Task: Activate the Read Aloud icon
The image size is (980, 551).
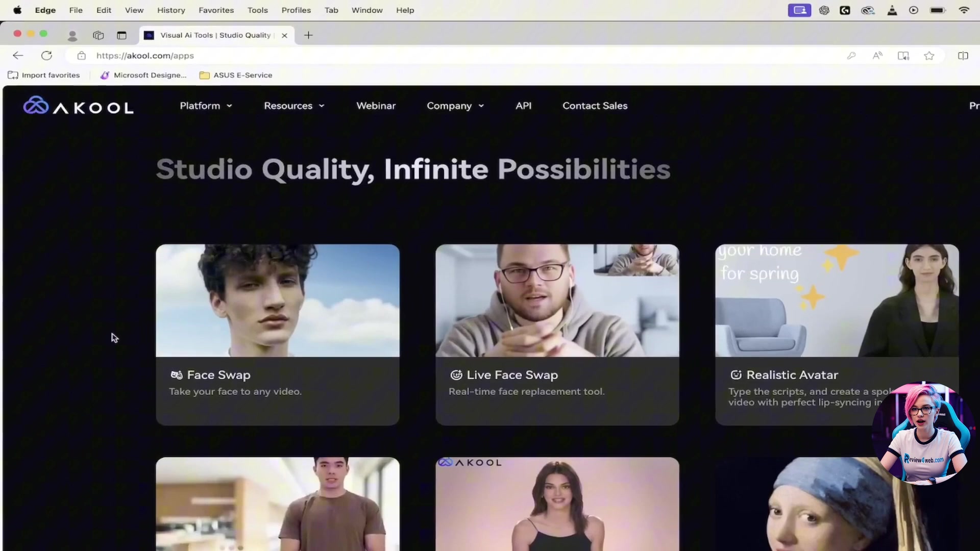Action: click(x=877, y=56)
